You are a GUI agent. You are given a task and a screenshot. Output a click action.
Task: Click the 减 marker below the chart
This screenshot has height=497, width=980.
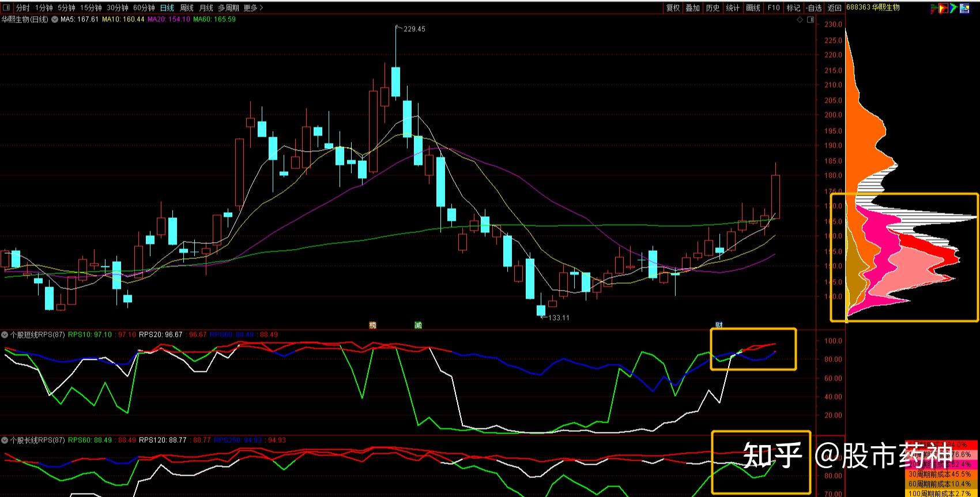click(x=418, y=325)
